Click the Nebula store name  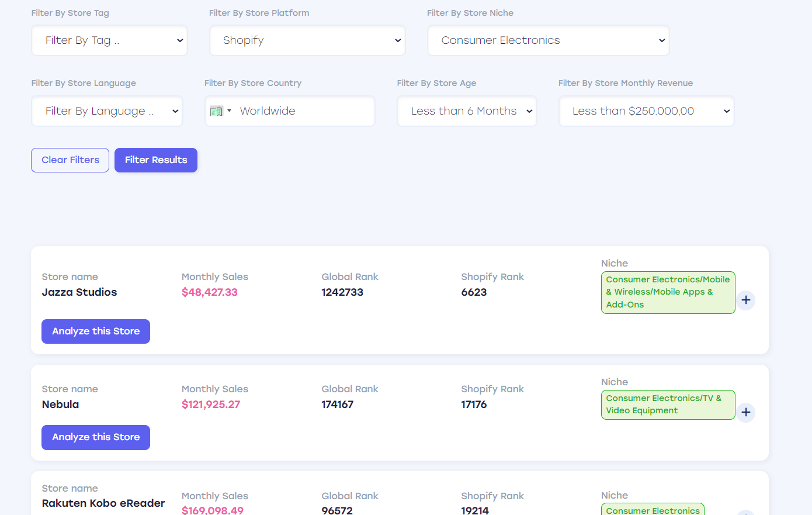tap(60, 405)
